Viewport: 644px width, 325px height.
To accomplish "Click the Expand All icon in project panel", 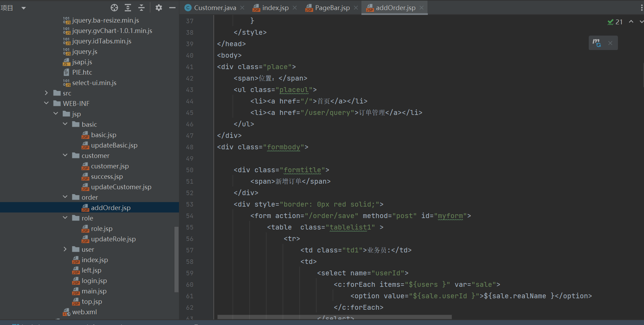I will 128,8.
